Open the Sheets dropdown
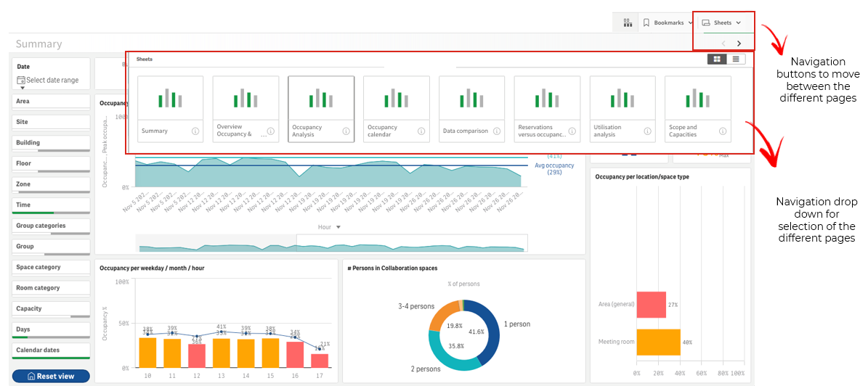The width and height of the screenshot is (868, 386). pyautogui.click(x=721, y=22)
